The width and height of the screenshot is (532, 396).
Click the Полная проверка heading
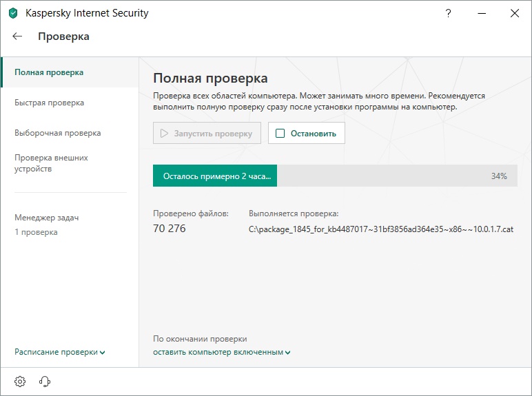click(x=210, y=79)
